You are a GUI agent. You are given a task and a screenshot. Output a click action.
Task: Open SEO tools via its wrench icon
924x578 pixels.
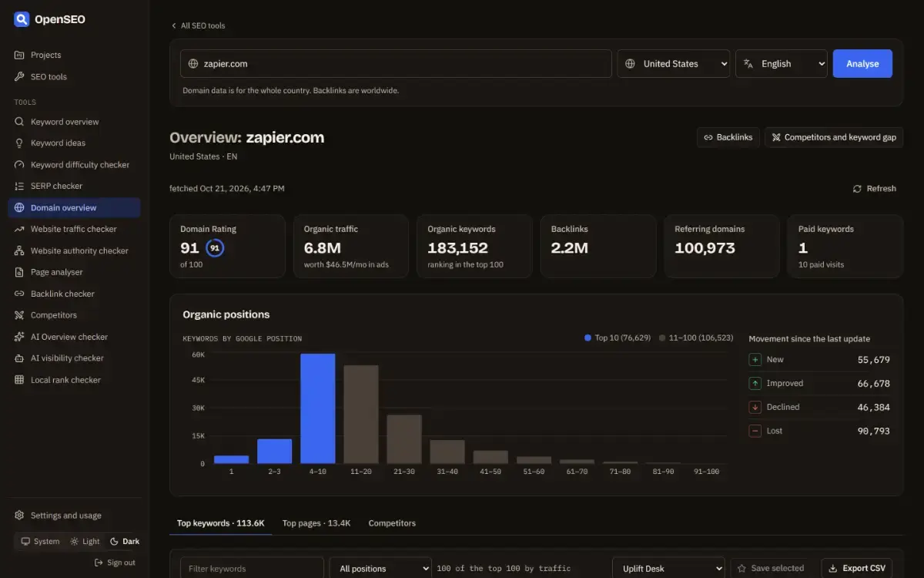[x=19, y=76]
